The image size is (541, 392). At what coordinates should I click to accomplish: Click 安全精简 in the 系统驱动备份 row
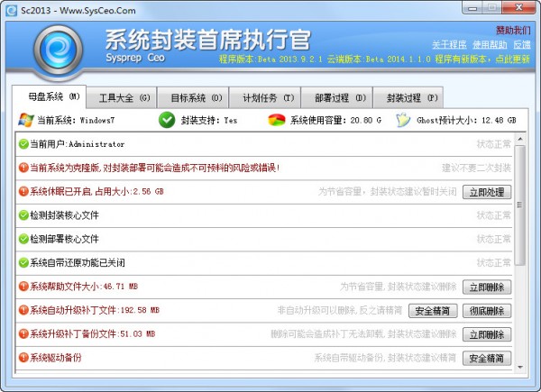[x=487, y=359]
